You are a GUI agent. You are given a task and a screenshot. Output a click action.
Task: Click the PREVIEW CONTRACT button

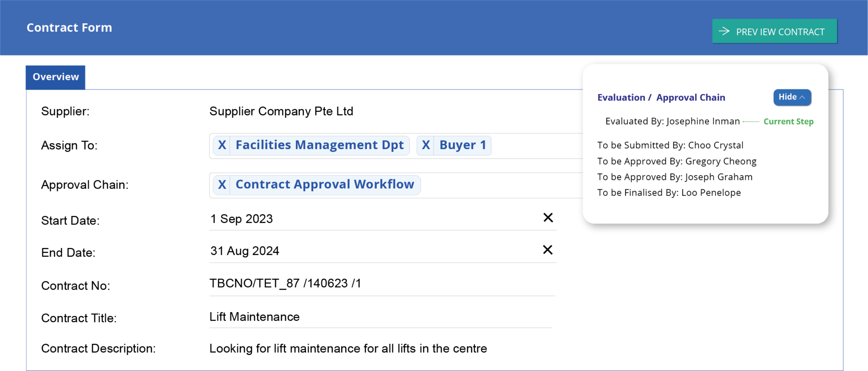tap(775, 31)
